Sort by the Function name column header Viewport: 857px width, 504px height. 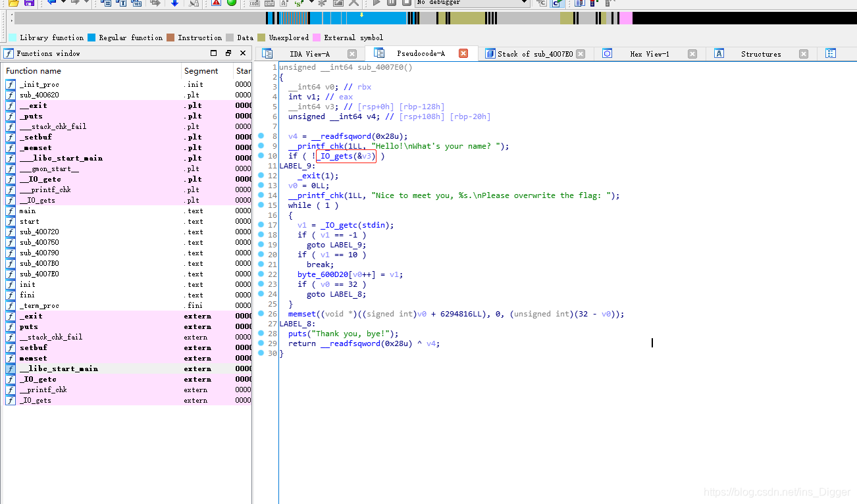click(92, 70)
